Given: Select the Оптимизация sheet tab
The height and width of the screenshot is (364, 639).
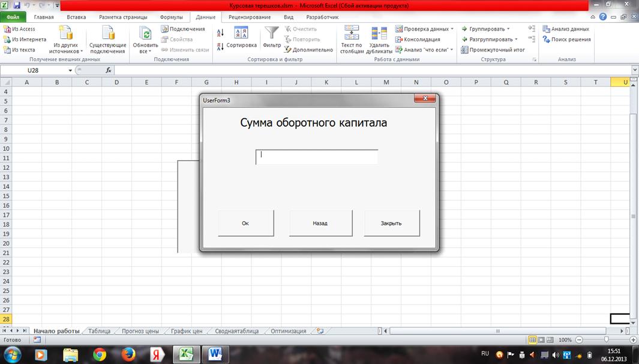Looking at the screenshot, I should (x=288, y=331).
